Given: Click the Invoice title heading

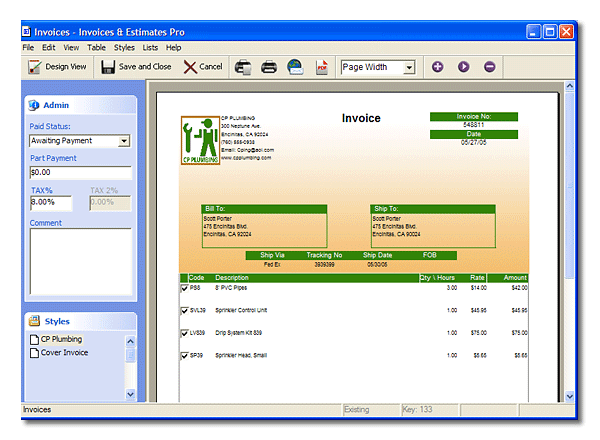Looking at the screenshot, I should coord(361,118).
